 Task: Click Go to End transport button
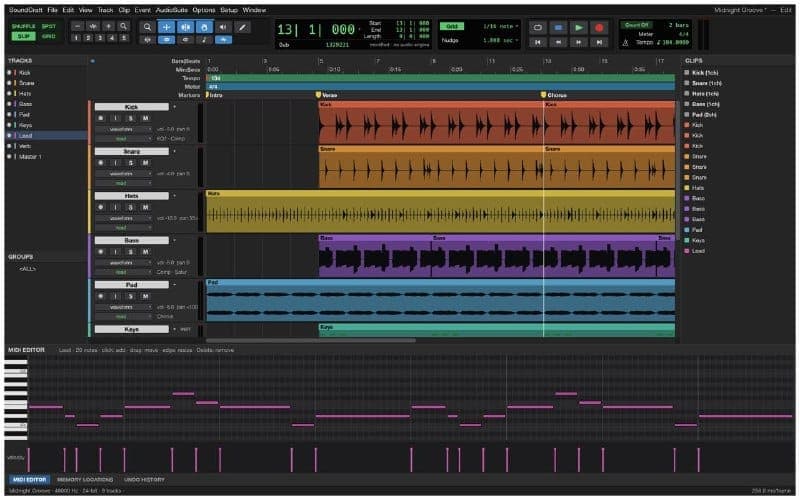(x=599, y=42)
